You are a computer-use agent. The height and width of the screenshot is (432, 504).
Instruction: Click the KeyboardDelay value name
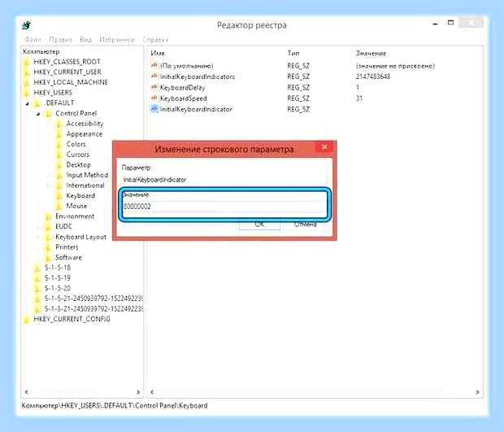click(182, 88)
